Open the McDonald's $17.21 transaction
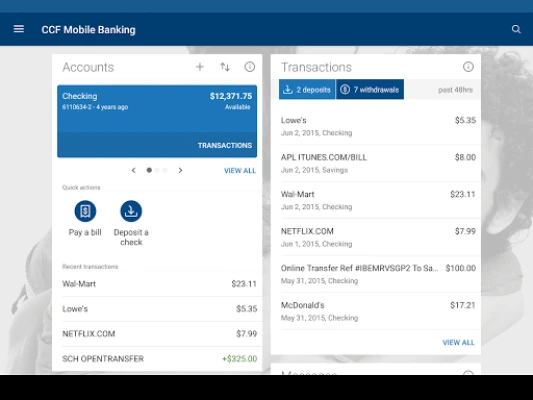Screen dimensions: 533x400 (378, 311)
